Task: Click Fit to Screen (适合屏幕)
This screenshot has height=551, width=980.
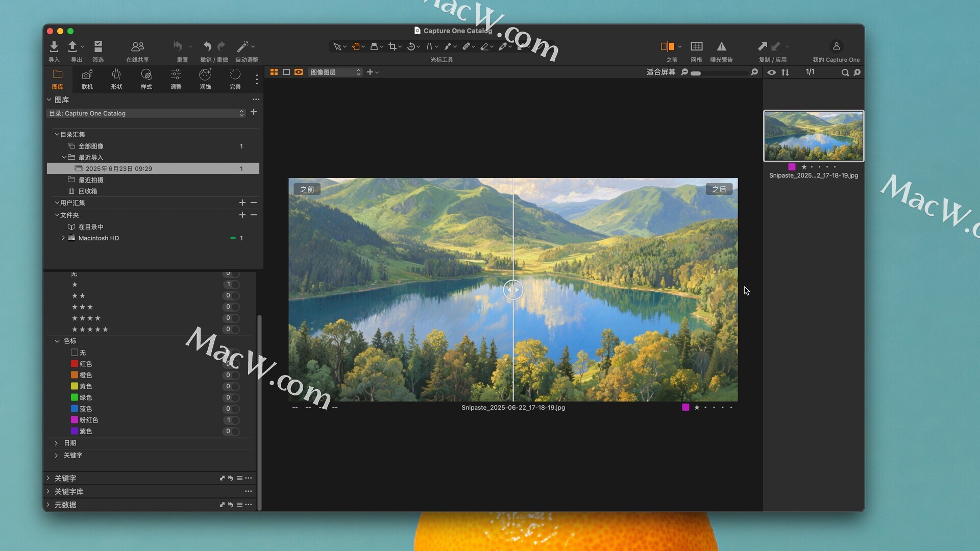Action: [661, 72]
